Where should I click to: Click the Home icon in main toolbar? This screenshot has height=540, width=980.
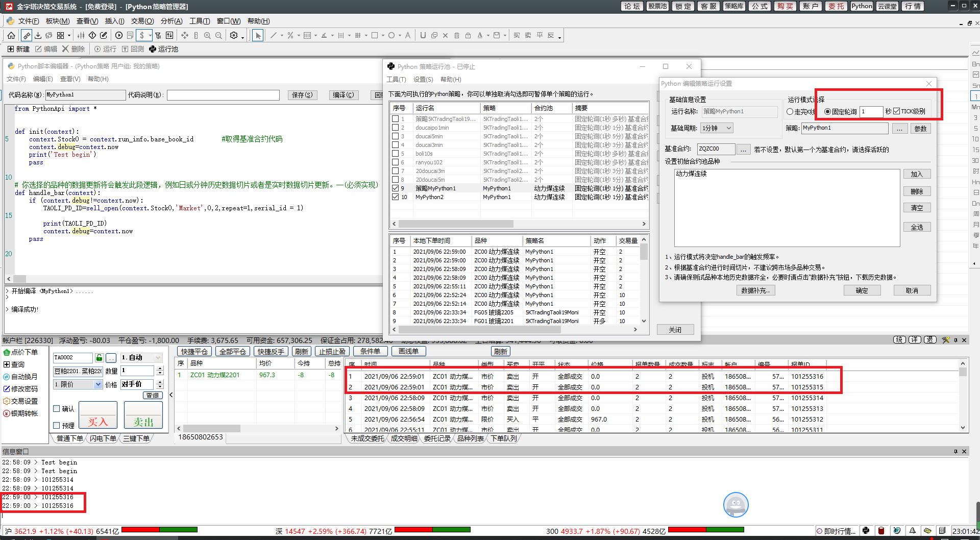[x=11, y=35]
